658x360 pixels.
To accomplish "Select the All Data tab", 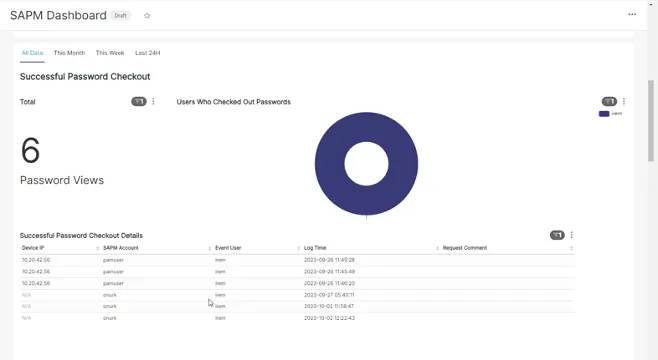I will tap(32, 53).
